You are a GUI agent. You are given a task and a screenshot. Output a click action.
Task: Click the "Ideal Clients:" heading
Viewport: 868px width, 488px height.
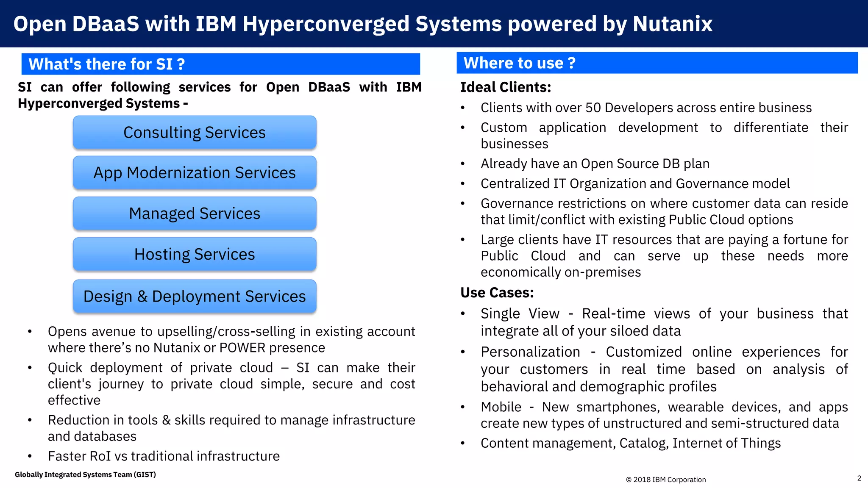[506, 87]
